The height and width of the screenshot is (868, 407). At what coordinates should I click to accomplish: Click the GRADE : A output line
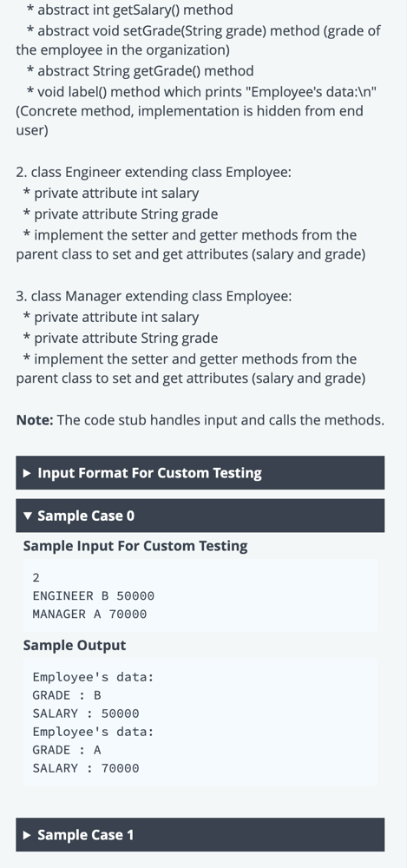click(67, 750)
